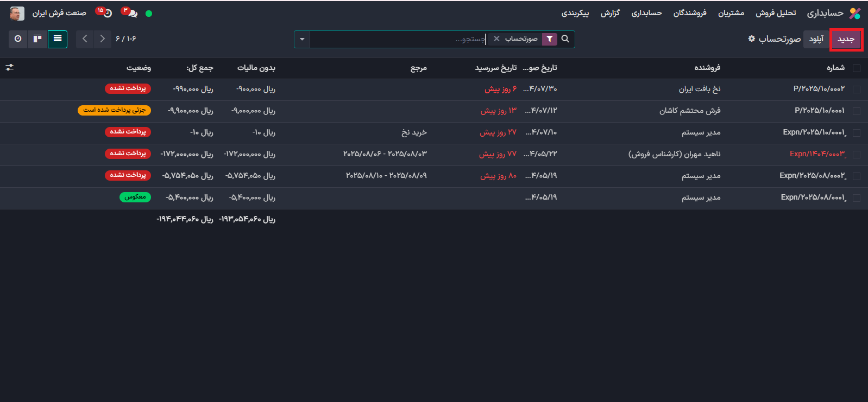Click the جدید button
This screenshot has height=402, width=868.
pos(846,39)
